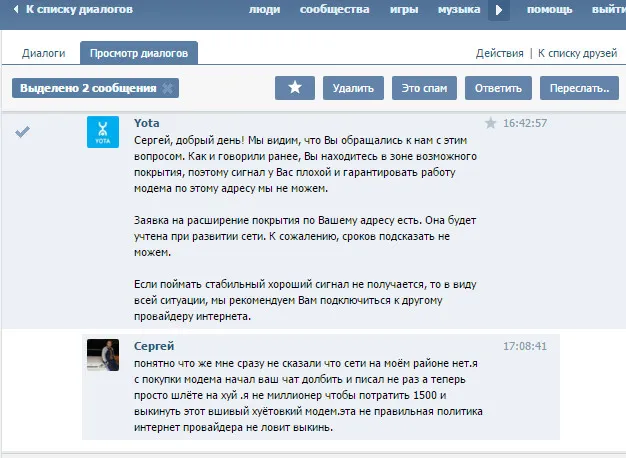Image resolution: width=626 pixels, height=458 pixels.
Task: Click the music play arrow icon
Action: pos(499,10)
